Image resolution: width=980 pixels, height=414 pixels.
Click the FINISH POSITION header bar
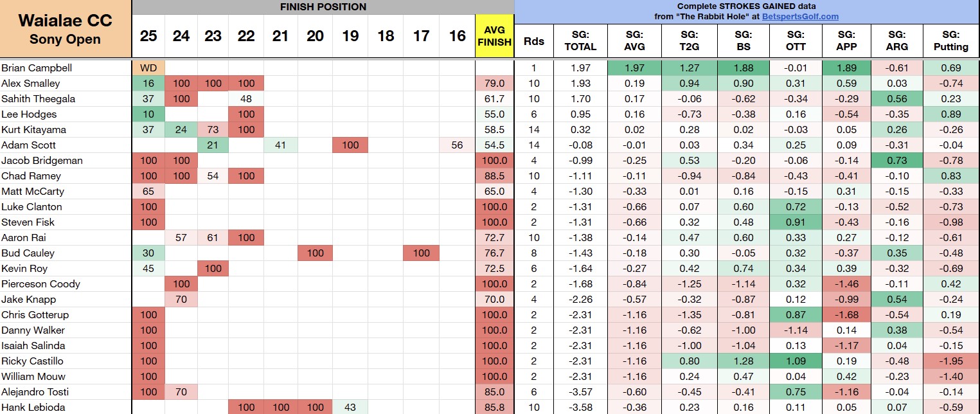(x=323, y=7)
